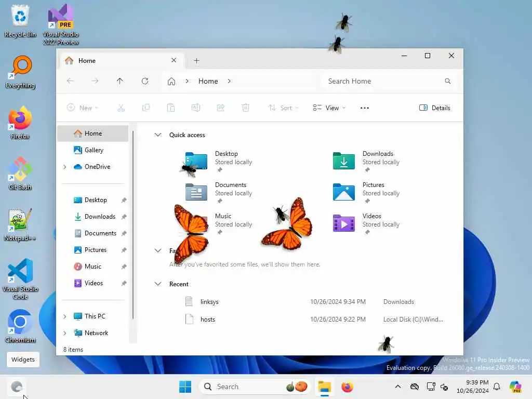Select pinned Documents in navigation pane
The image size is (532, 399).
click(x=92, y=233)
